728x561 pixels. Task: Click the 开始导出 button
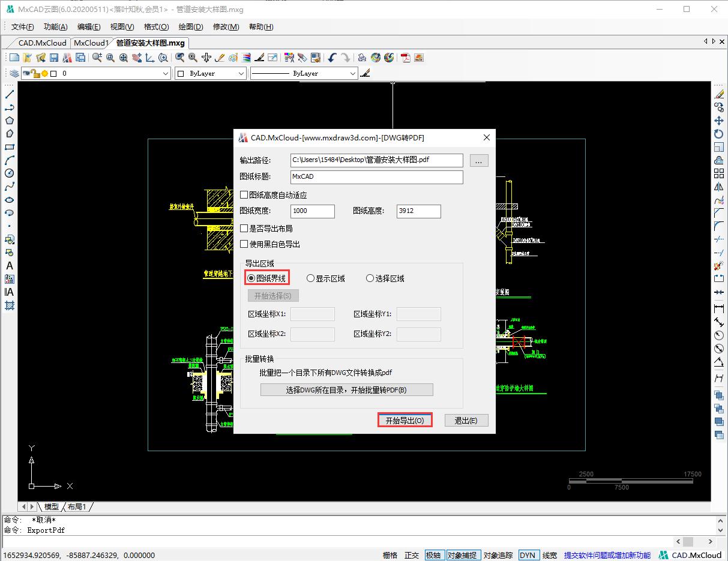[x=405, y=420]
